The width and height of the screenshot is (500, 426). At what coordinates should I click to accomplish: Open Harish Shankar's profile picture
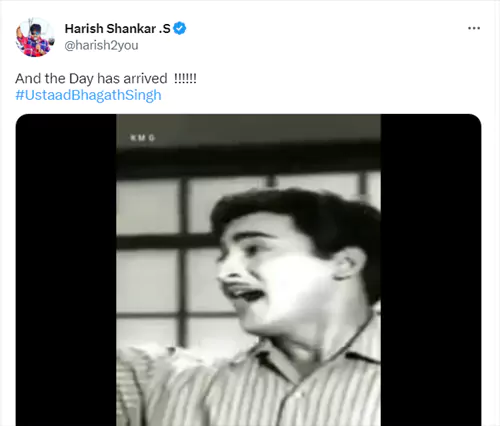(35, 37)
